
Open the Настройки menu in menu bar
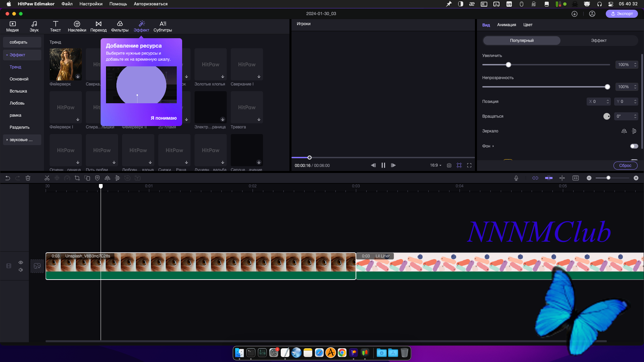[x=91, y=4]
